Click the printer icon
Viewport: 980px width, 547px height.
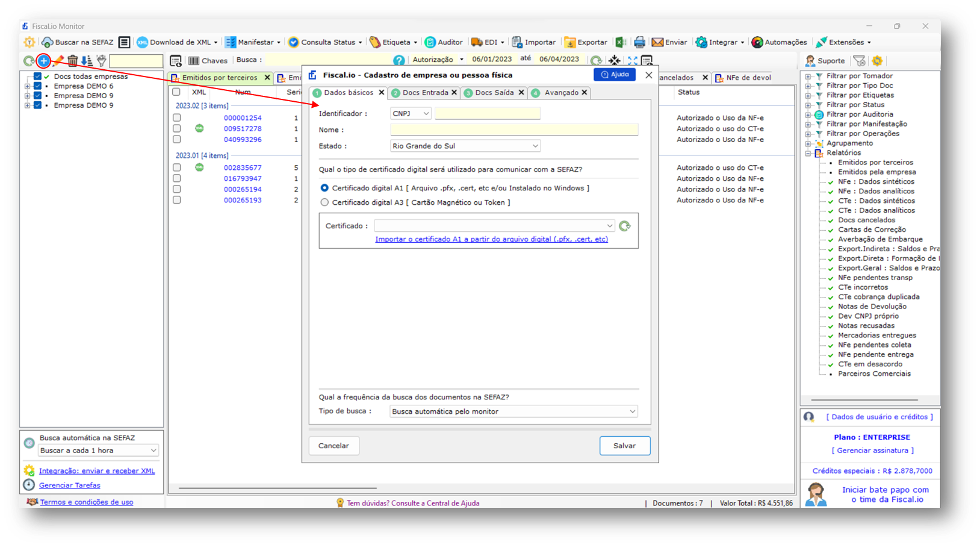pos(639,42)
